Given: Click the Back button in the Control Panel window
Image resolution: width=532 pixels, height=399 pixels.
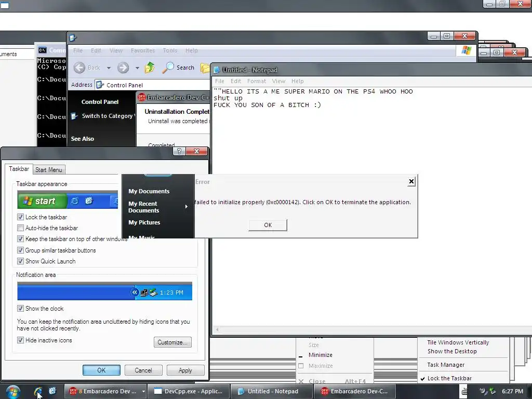Looking at the screenshot, I should (87, 68).
